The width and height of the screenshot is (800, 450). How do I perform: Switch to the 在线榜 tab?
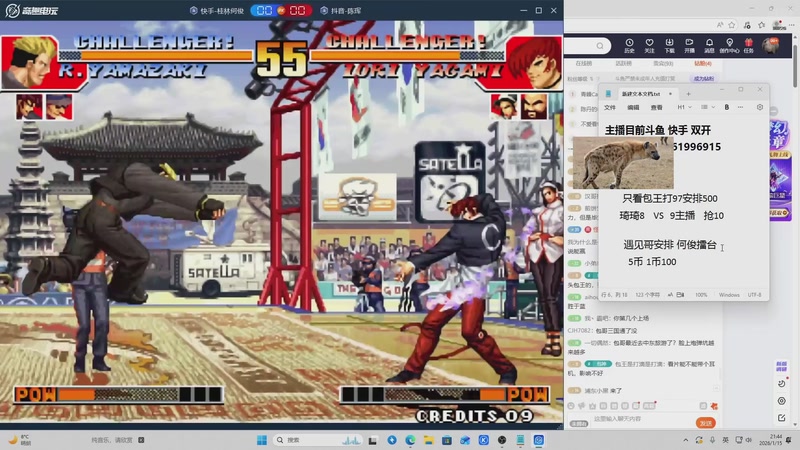point(584,64)
